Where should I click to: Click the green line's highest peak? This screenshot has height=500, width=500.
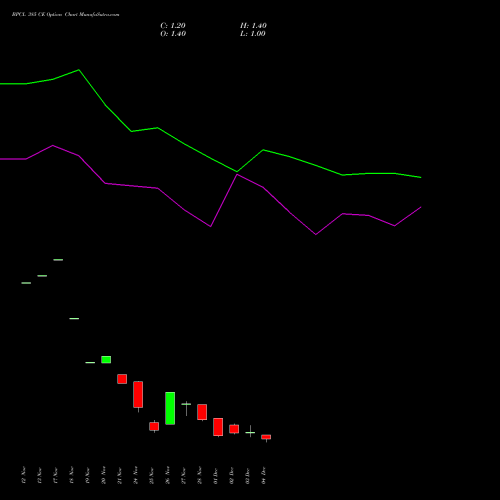79,70
